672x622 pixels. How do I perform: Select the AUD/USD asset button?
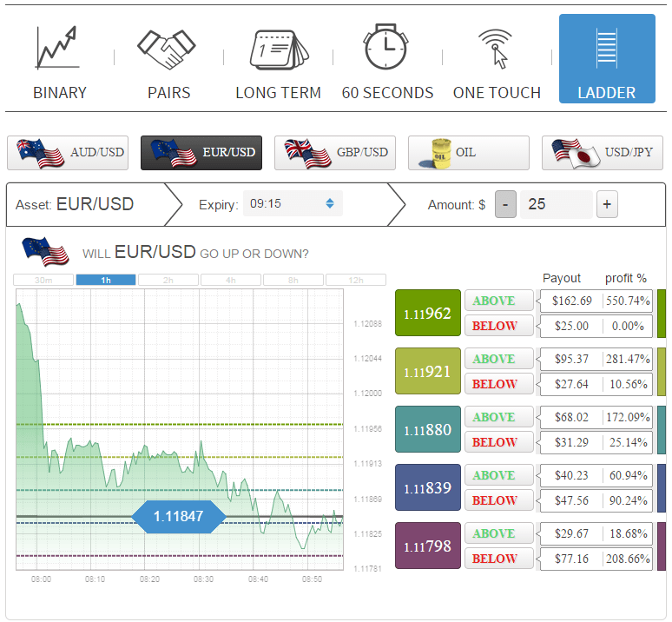pos(68,153)
